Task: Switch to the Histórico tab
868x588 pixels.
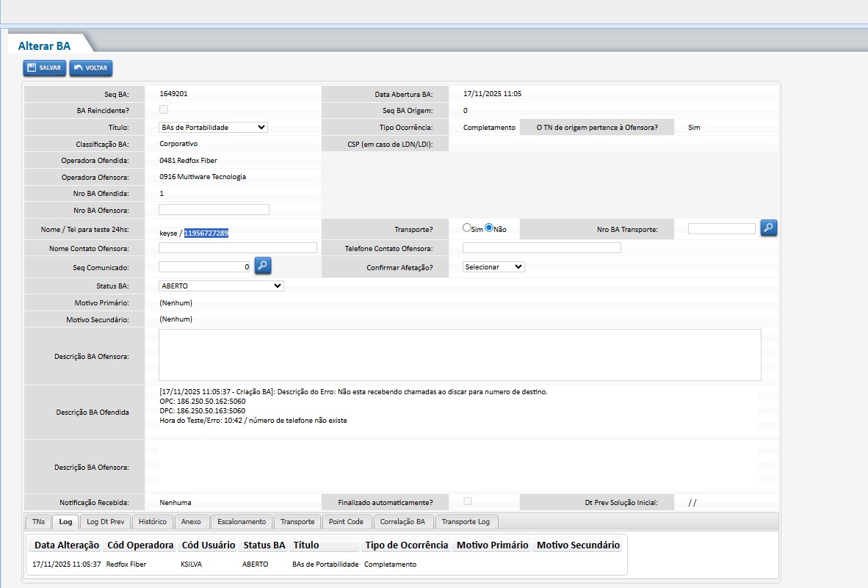Action: tap(153, 522)
